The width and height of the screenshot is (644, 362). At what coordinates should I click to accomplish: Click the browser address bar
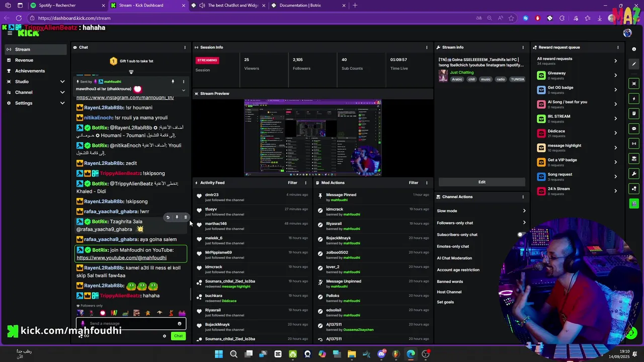tap(252, 18)
